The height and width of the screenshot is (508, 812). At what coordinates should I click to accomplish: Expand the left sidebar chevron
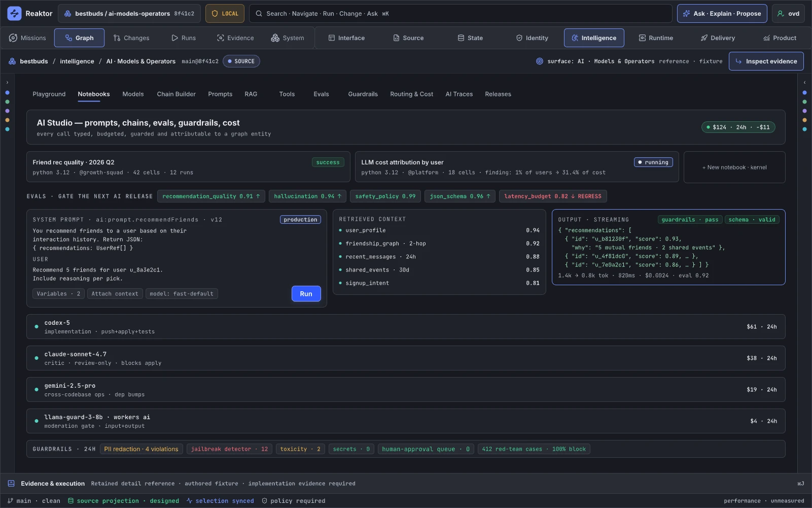[7, 82]
